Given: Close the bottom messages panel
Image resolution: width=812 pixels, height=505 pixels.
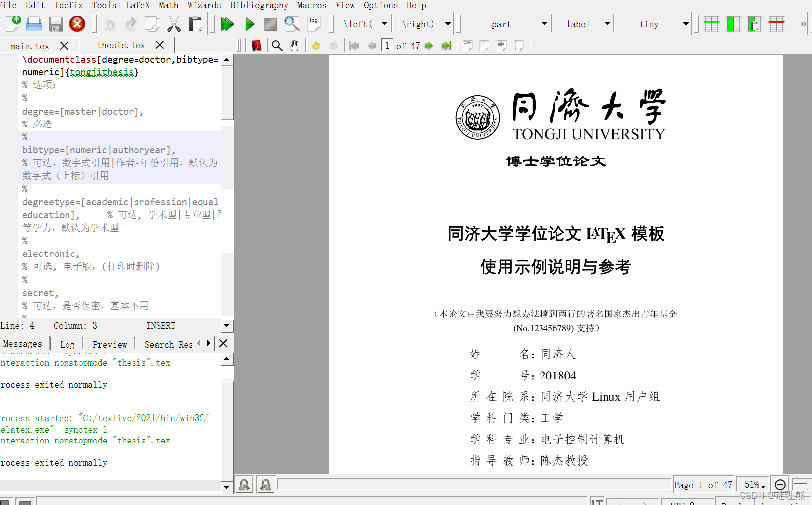Looking at the screenshot, I should 223,343.
